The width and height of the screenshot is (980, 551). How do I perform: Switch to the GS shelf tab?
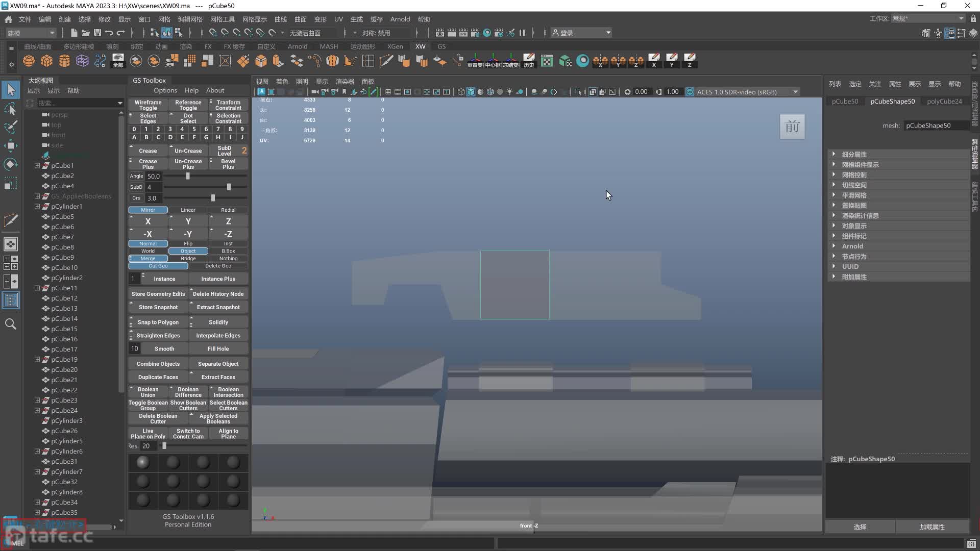[x=442, y=46]
